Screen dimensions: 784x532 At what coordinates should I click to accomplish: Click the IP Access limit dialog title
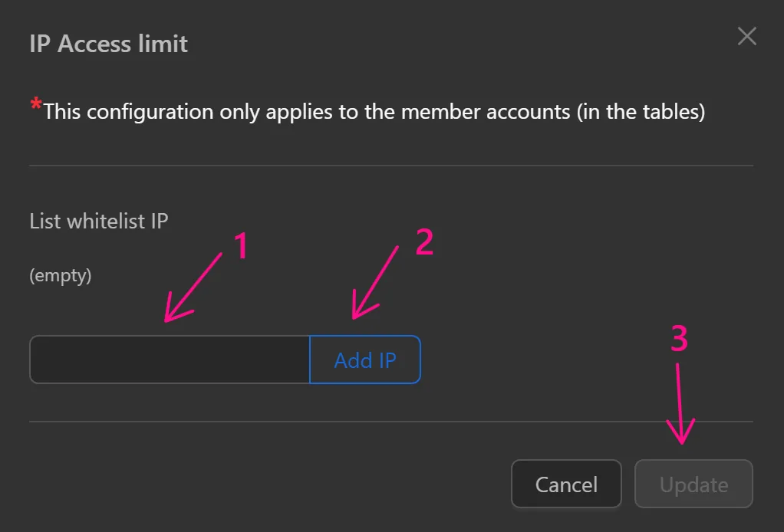click(x=107, y=44)
